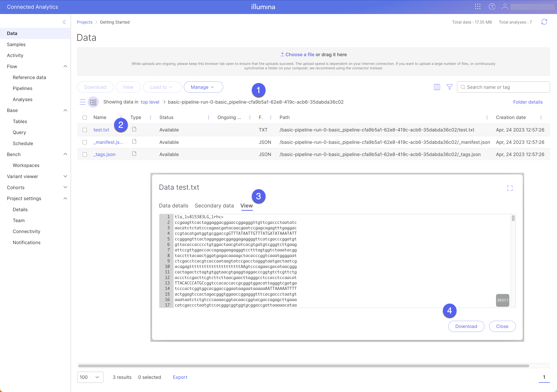Expand the test.txt preview to fullscreen
This screenshot has height=392, width=557.
coord(510,188)
